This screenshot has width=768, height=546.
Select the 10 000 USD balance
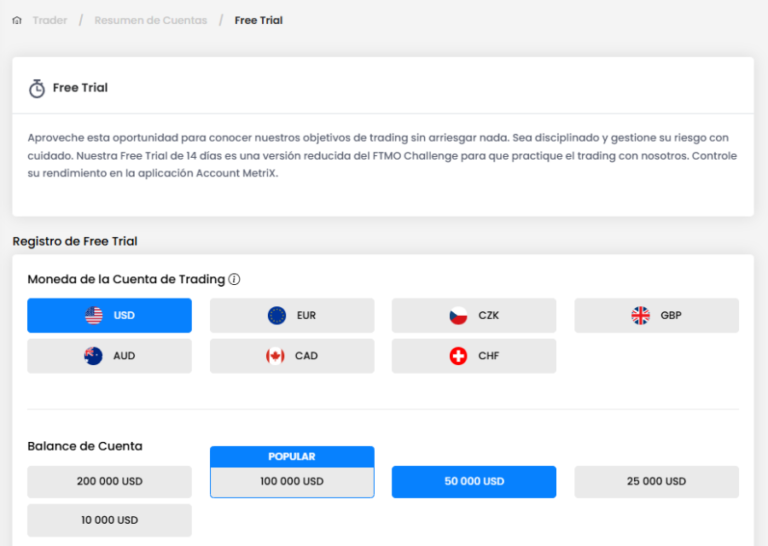[110, 520]
